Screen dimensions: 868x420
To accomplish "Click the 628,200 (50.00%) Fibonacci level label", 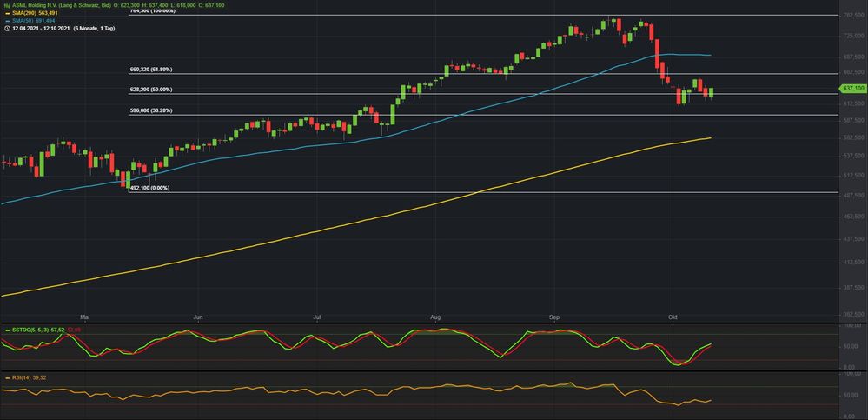I will tap(150, 90).
